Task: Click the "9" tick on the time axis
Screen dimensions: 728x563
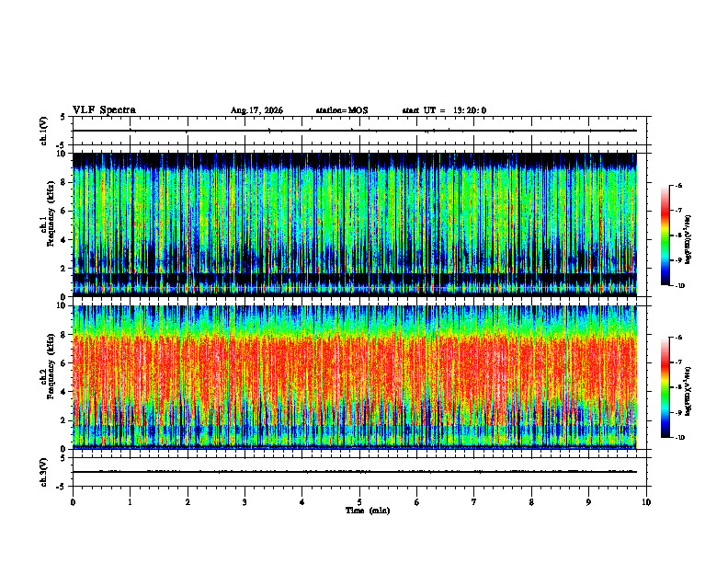Action: tap(588, 502)
